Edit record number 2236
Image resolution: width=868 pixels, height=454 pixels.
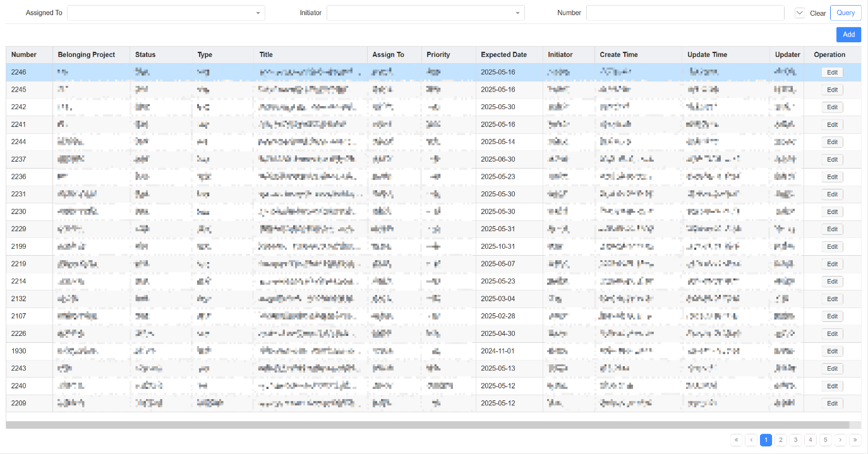coord(832,177)
